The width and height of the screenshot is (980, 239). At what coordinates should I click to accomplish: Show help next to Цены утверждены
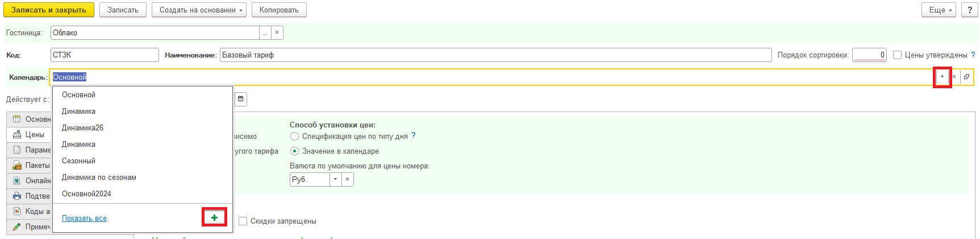point(973,55)
